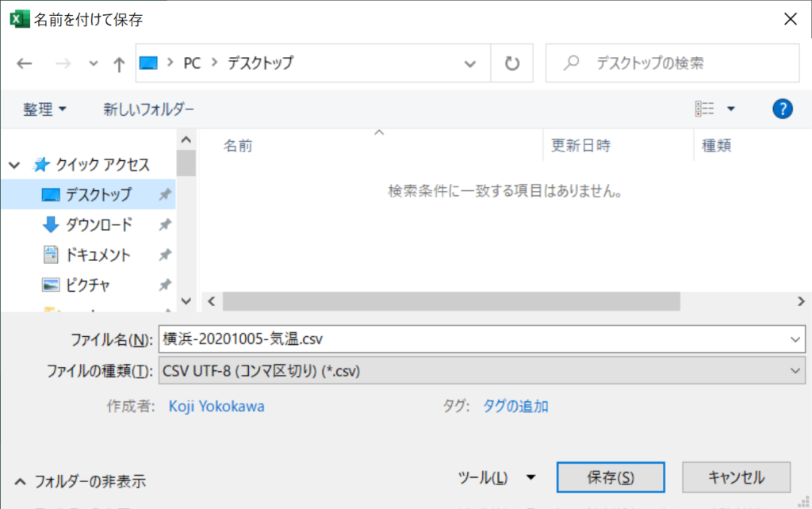Select ダウンロード in the navigation pane
The height and width of the screenshot is (509, 812).
[x=98, y=225]
